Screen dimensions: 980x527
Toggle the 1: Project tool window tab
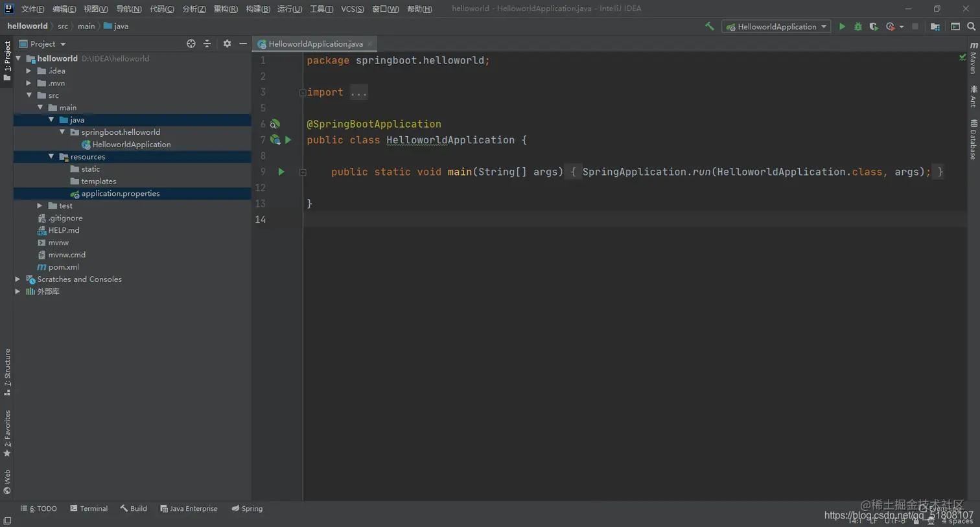(7, 61)
